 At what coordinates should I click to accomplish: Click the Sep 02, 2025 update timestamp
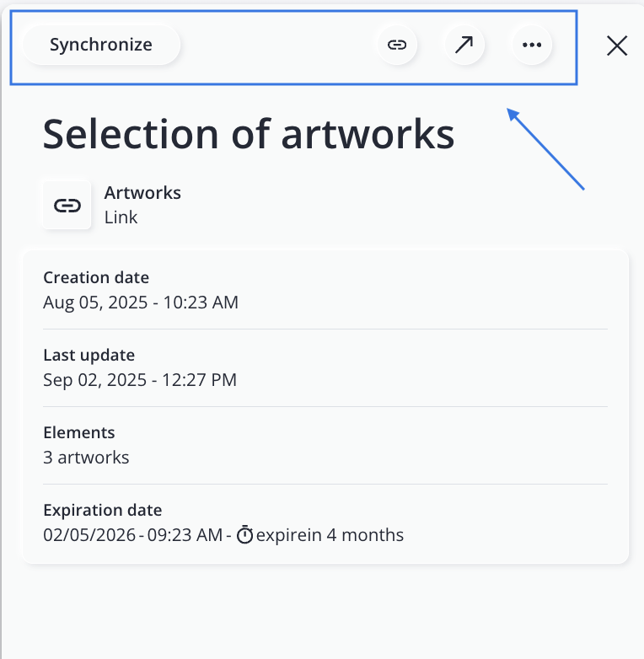click(140, 379)
